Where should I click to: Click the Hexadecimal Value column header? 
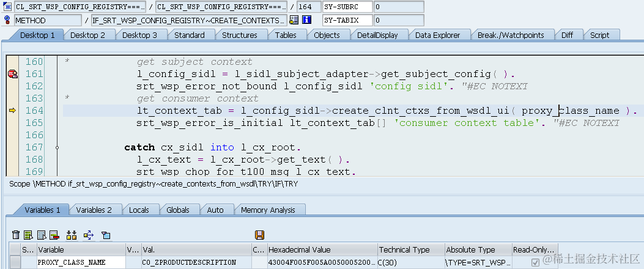(322, 249)
